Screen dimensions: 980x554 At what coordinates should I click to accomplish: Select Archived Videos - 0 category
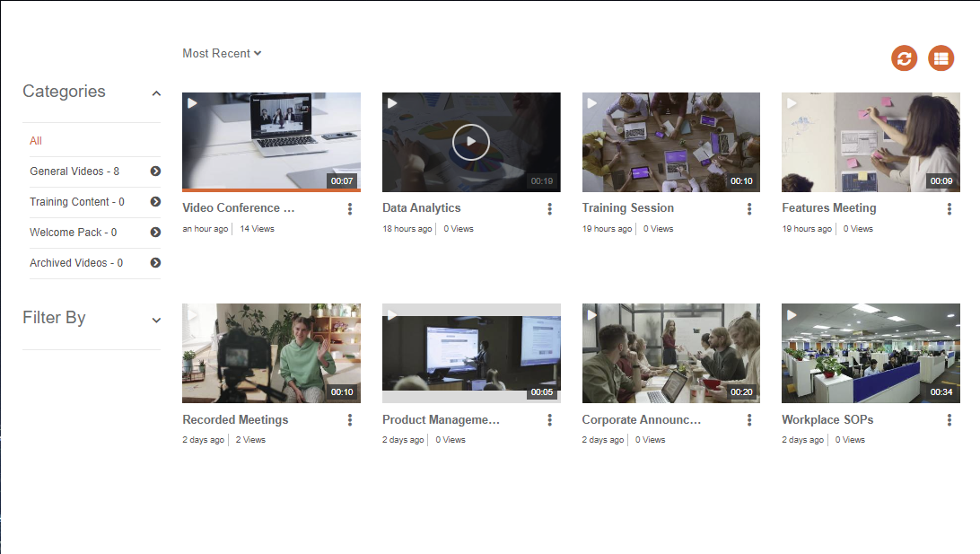pyautogui.click(x=76, y=263)
